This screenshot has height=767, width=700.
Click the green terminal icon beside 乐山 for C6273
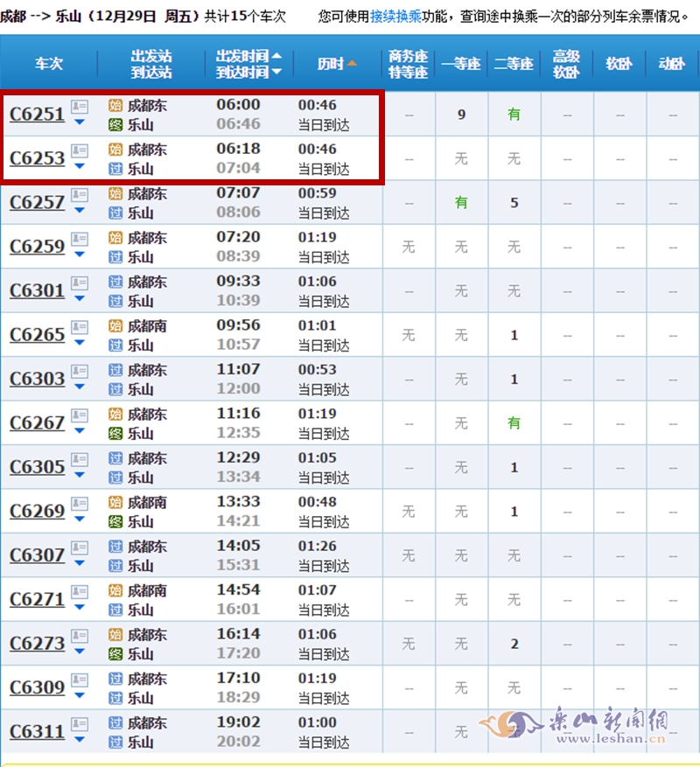pos(115,653)
